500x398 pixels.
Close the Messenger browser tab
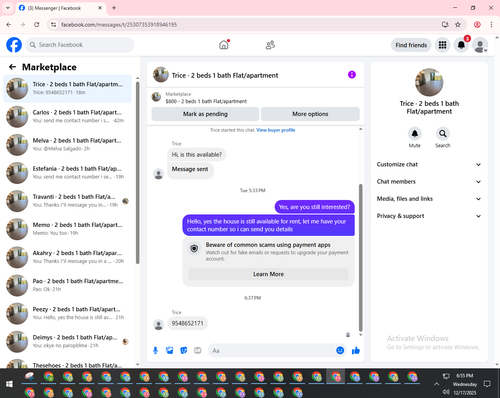point(100,8)
